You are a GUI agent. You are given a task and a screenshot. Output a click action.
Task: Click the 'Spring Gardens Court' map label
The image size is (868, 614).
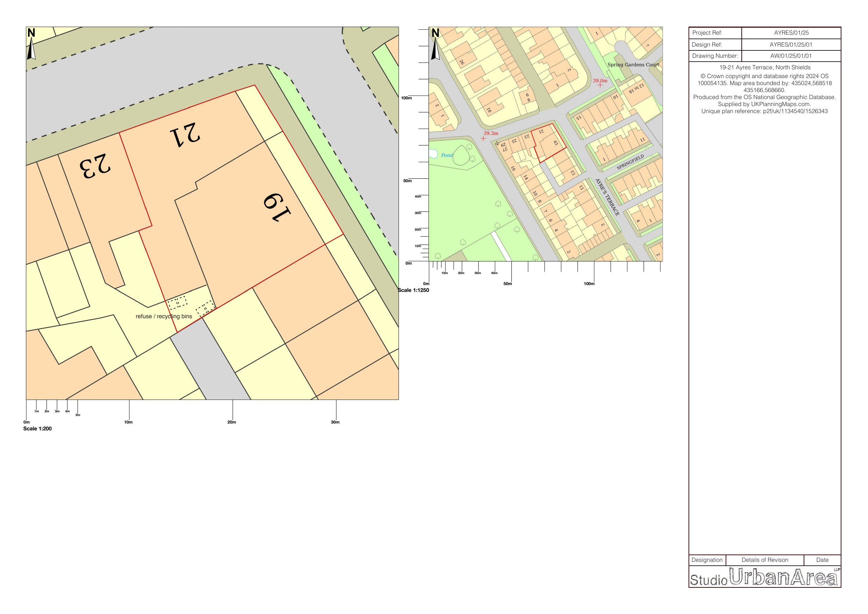[633, 65]
